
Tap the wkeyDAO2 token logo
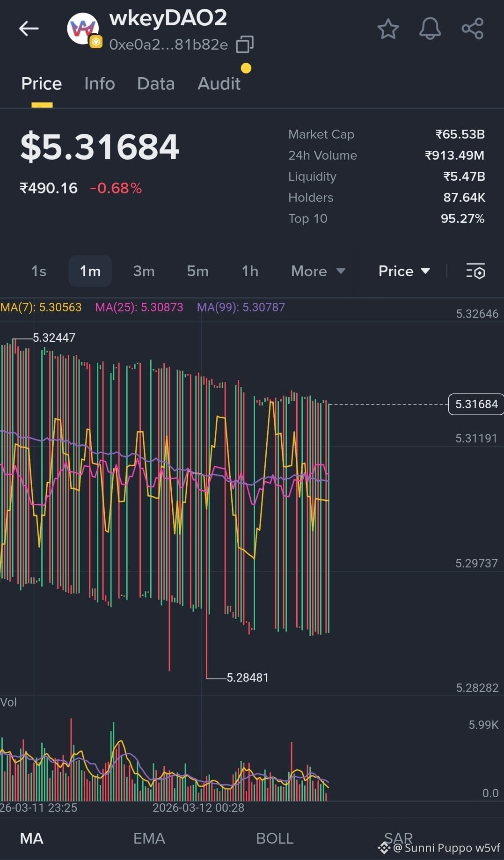(x=83, y=29)
